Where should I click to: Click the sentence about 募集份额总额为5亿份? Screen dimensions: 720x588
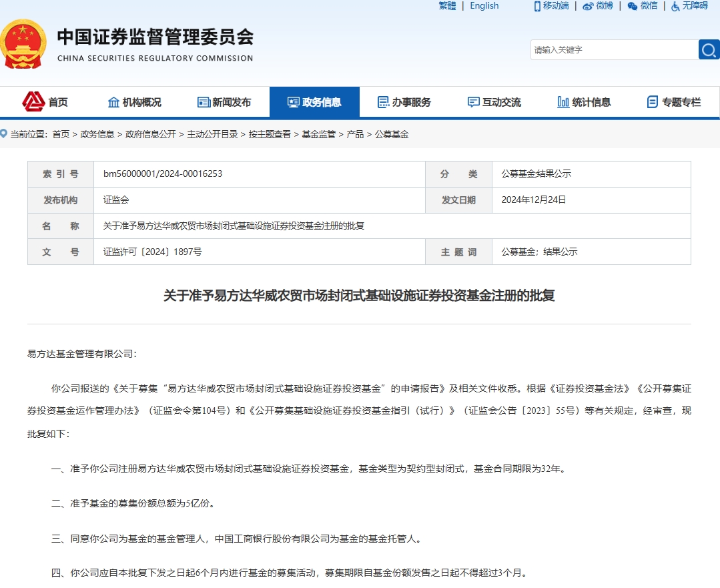point(133,503)
